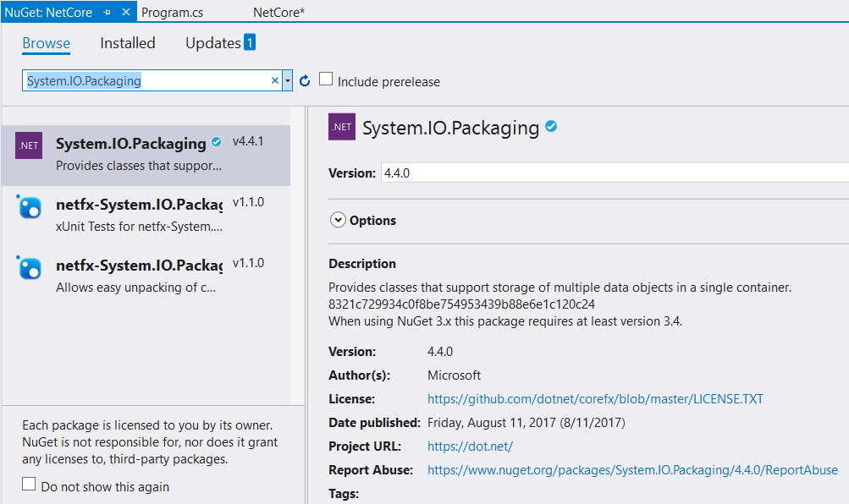Click the verified checkmark badge next to System.IO.Packaging heading

[550, 126]
